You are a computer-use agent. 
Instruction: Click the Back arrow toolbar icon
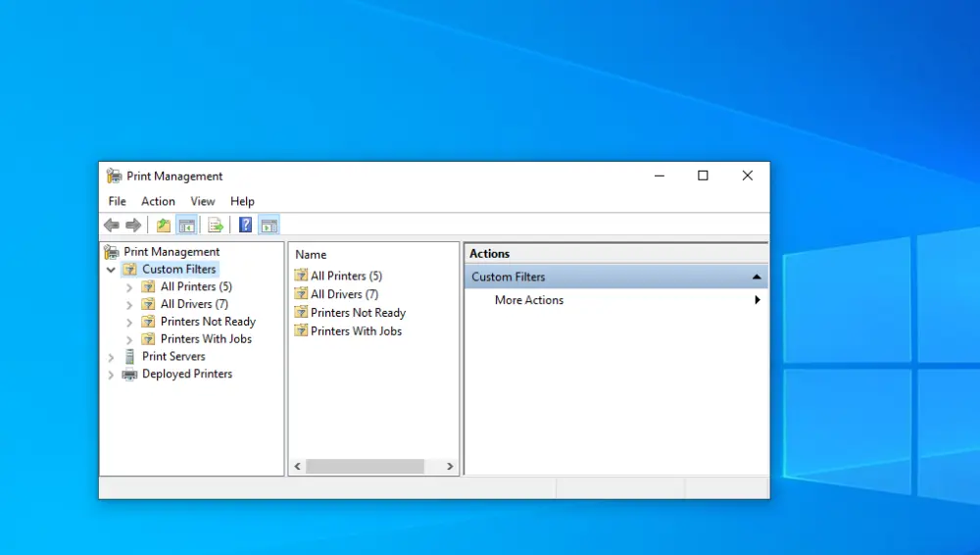tap(112, 226)
